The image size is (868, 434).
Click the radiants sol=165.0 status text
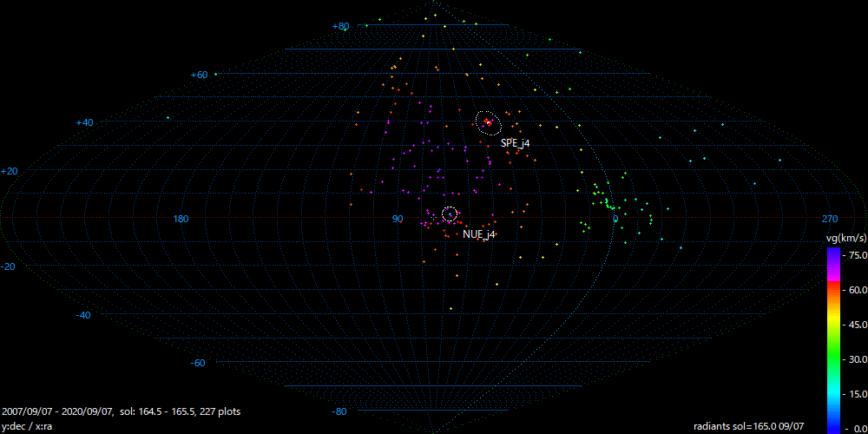(749, 426)
